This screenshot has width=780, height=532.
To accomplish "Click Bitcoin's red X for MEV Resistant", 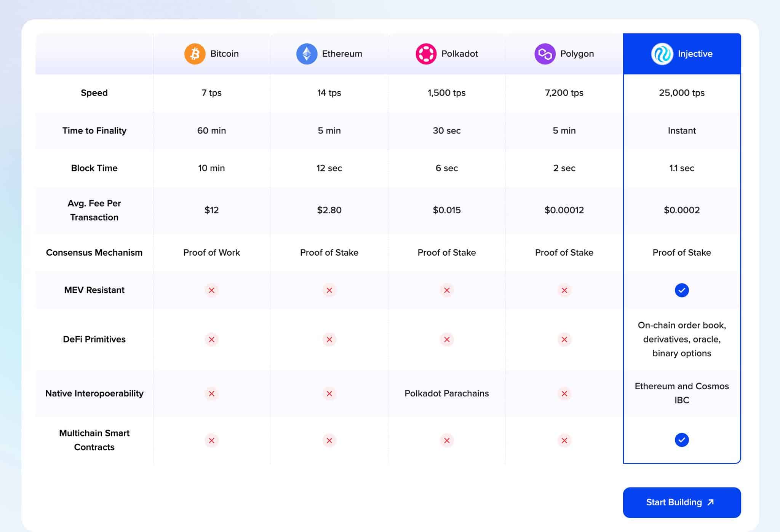I will coord(211,290).
